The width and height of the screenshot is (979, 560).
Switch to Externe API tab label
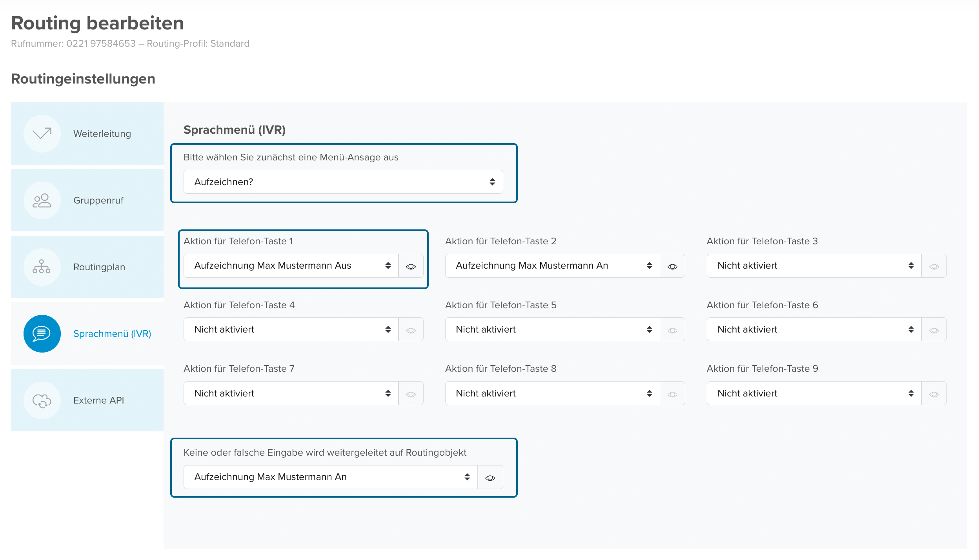pyautogui.click(x=98, y=400)
